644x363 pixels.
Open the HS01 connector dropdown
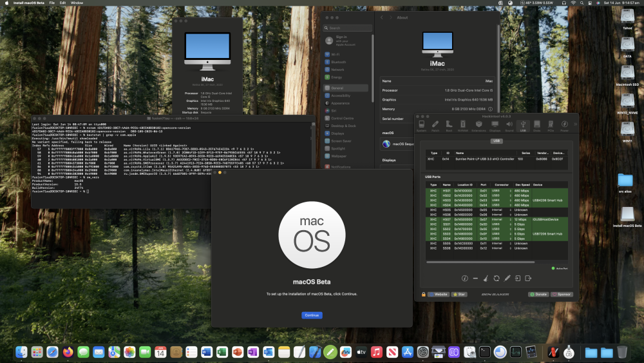[502, 191]
